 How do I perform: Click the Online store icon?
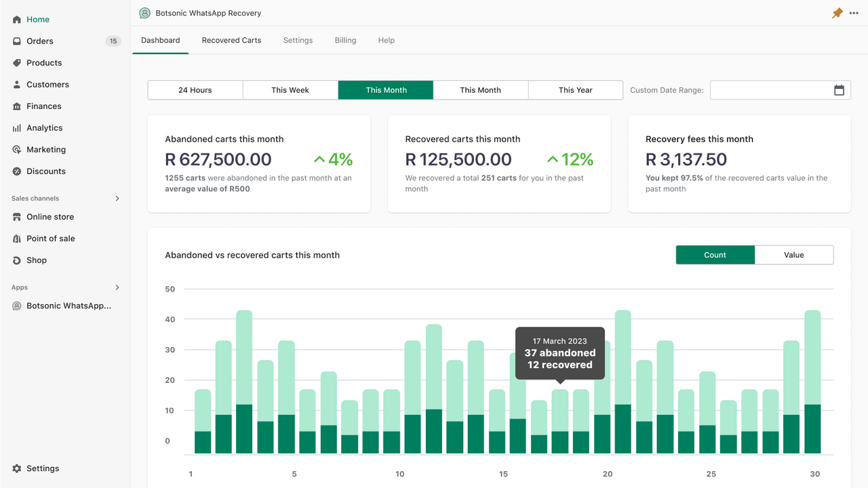click(17, 217)
